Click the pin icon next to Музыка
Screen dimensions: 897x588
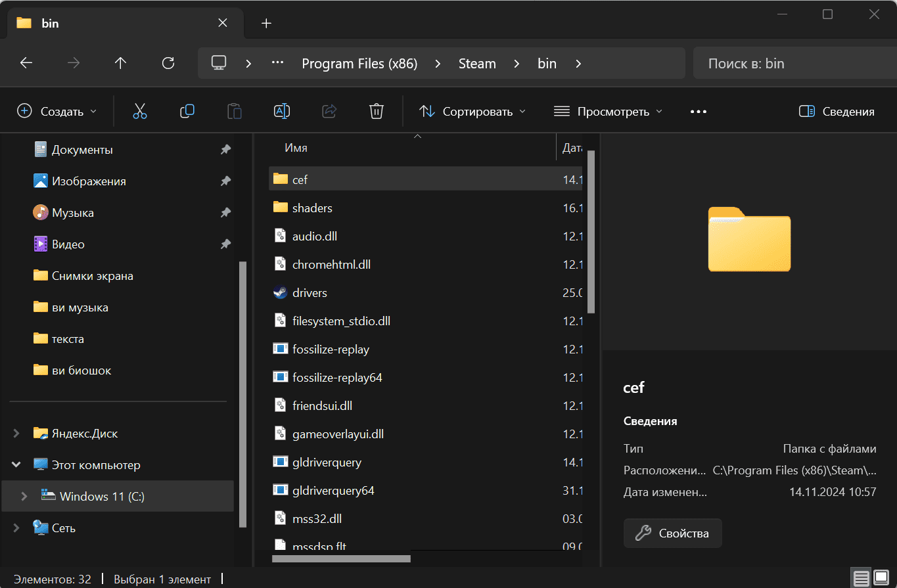point(225,213)
